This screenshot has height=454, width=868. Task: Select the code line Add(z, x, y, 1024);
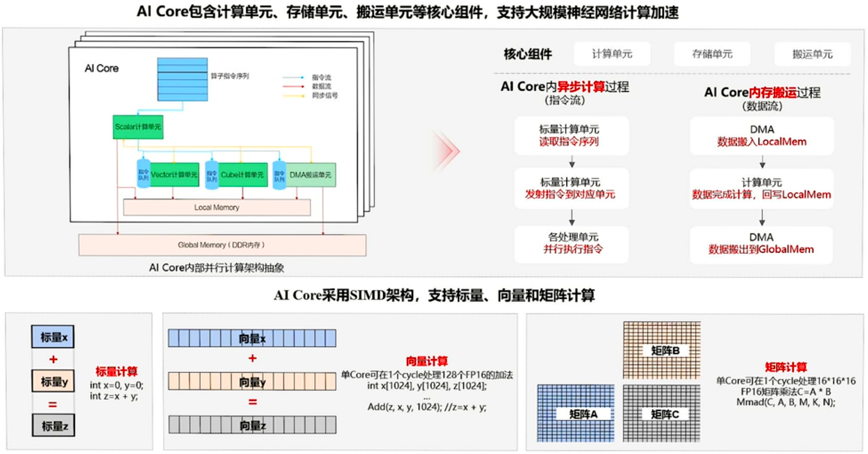(x=404, y=407)
